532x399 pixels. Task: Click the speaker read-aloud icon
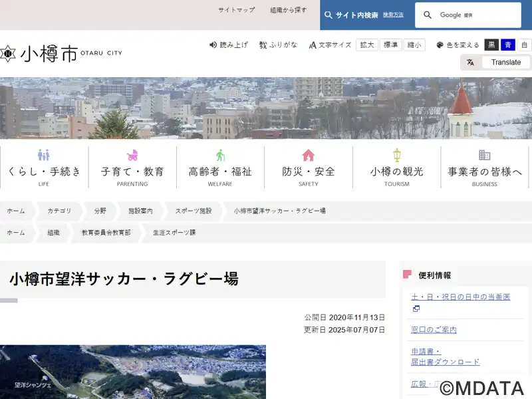pyautogui.click(x=213, y=45)
